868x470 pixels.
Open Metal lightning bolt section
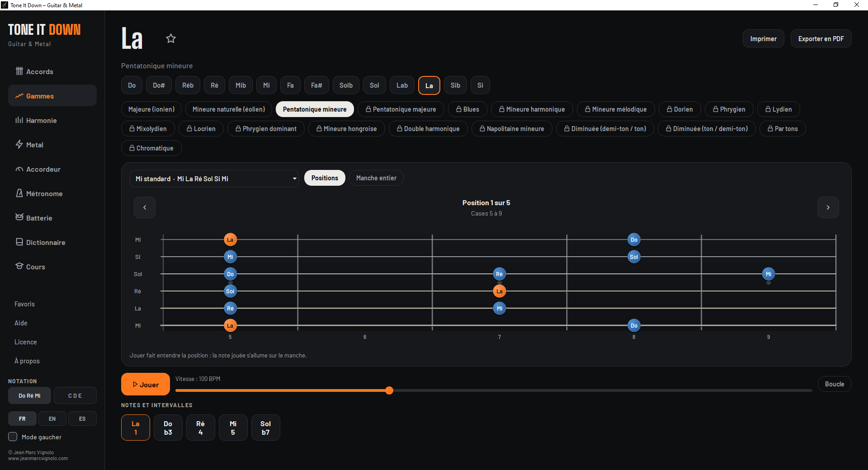(x=19, y=145)
